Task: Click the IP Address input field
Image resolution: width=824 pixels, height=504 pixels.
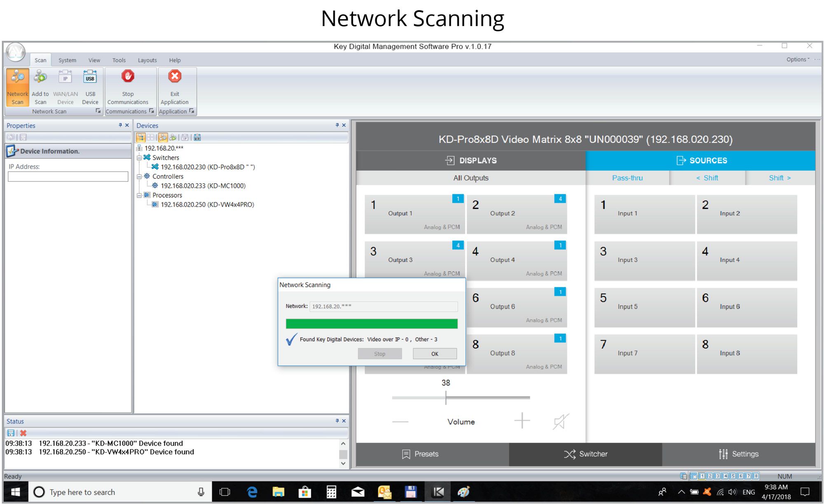Action: coord(68,177)
